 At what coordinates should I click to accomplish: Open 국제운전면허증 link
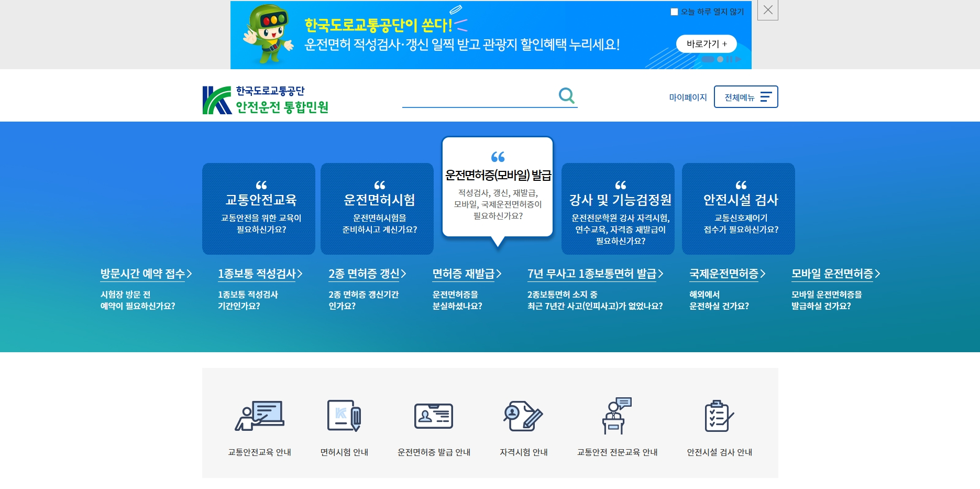[727, 274]
